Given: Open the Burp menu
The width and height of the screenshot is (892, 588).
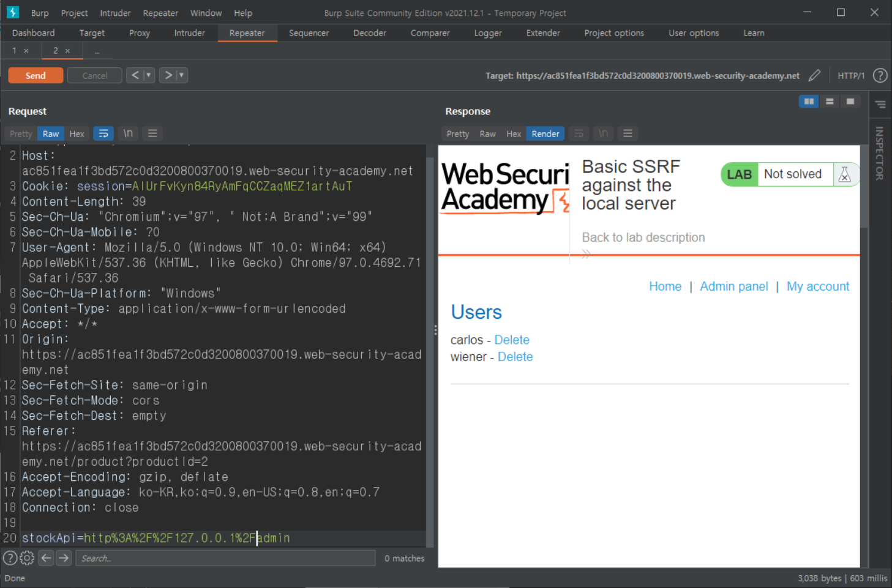Looking at the screenshot, I should click(40, 13).
